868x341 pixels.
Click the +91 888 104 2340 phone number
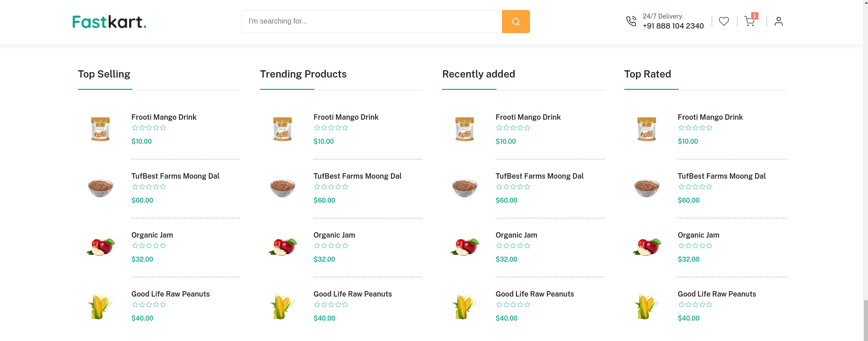click(673, 26)
